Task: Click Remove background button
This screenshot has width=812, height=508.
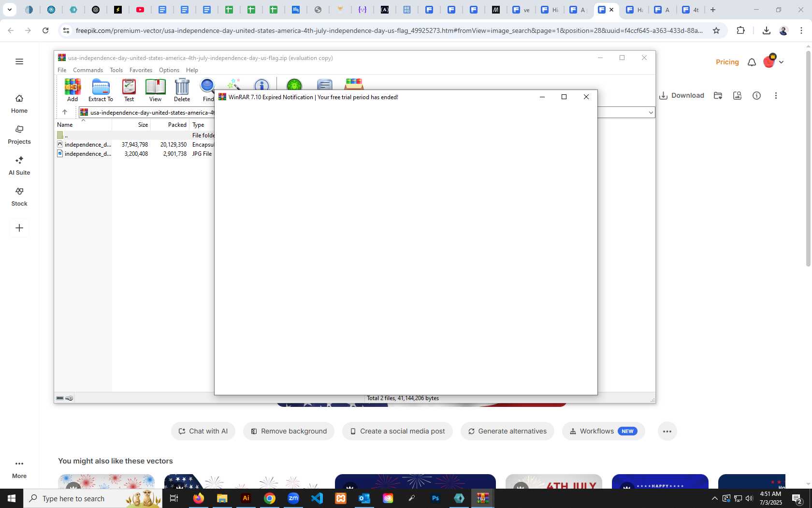Action: pos(289,431)
